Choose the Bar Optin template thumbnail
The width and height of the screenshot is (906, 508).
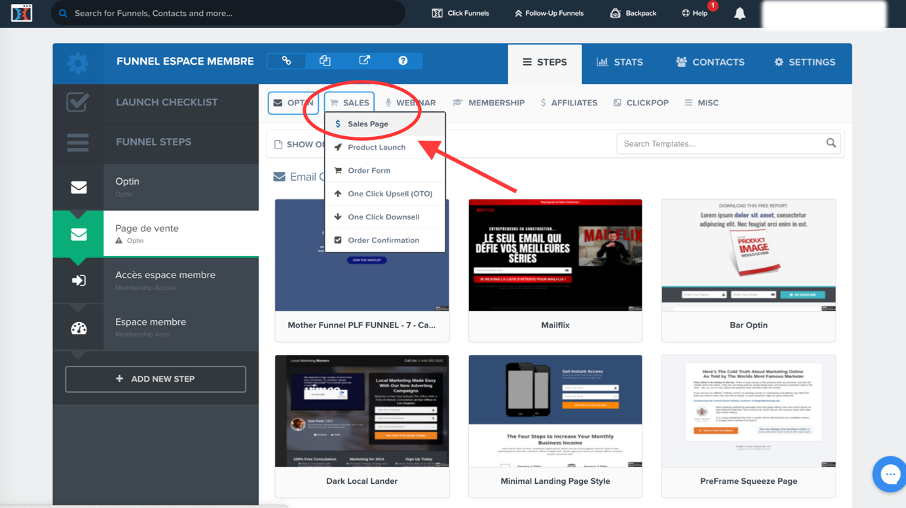click(x=748, y=255)
